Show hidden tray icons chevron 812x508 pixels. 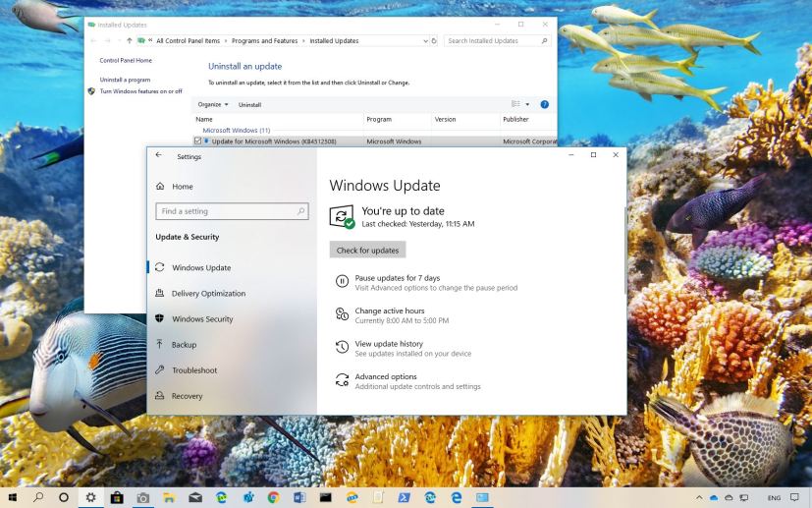coord(701,497)
